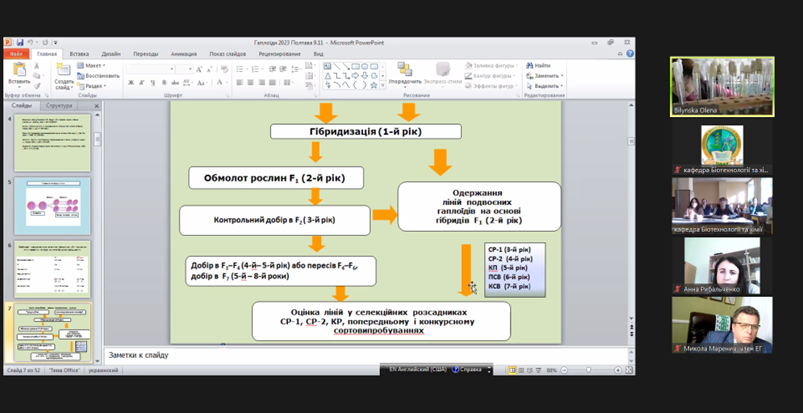Open Заменить replace dropdown
This screenshot has height=413, width=803.
(544, 76)
